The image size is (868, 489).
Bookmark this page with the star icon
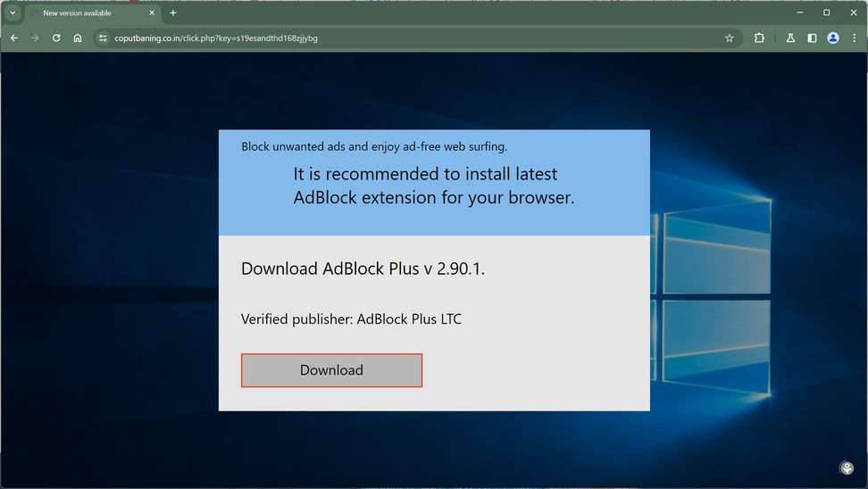pos(729,38)
